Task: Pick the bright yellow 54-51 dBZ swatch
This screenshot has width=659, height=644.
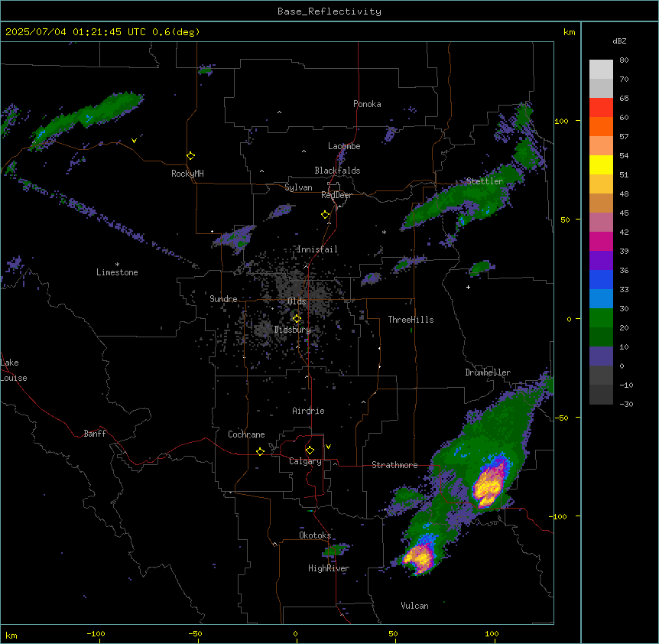Action: pyautogui.click(x=601, y=164)
